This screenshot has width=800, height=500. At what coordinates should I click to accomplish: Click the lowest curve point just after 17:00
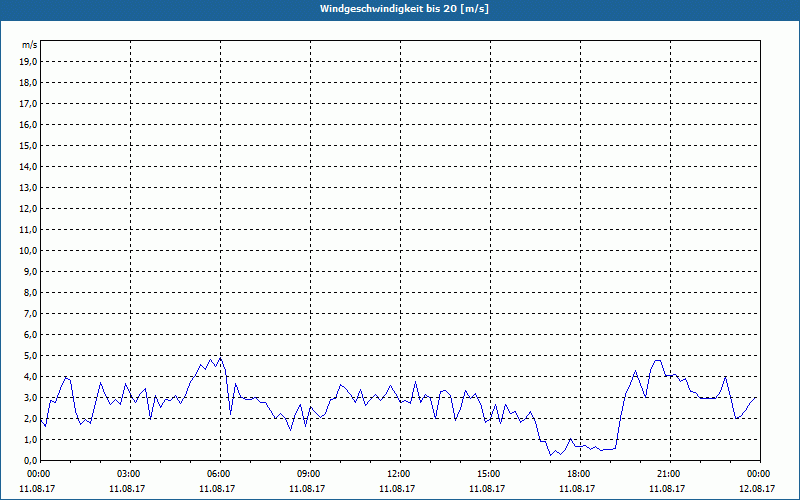tap(550, 455)
